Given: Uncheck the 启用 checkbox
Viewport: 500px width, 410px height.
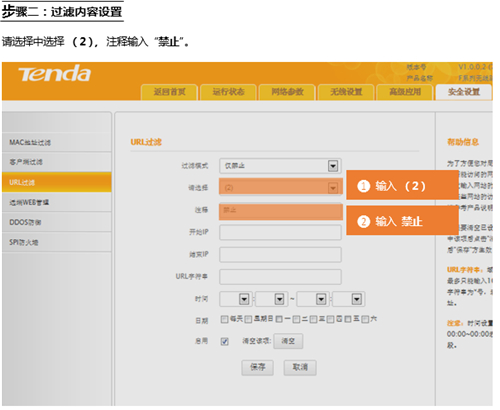Looking at the screenshot, I should pos(225,341).
